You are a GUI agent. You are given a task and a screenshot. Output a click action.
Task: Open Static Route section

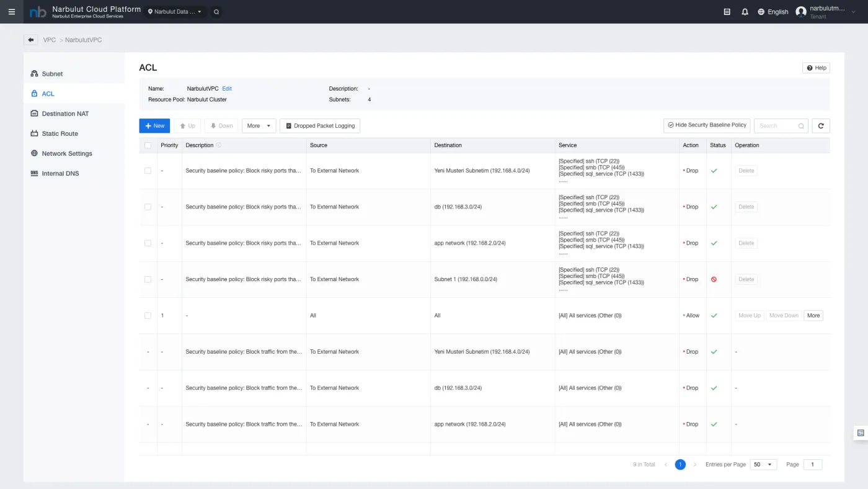pyautogui.click(x=74, y=133)
